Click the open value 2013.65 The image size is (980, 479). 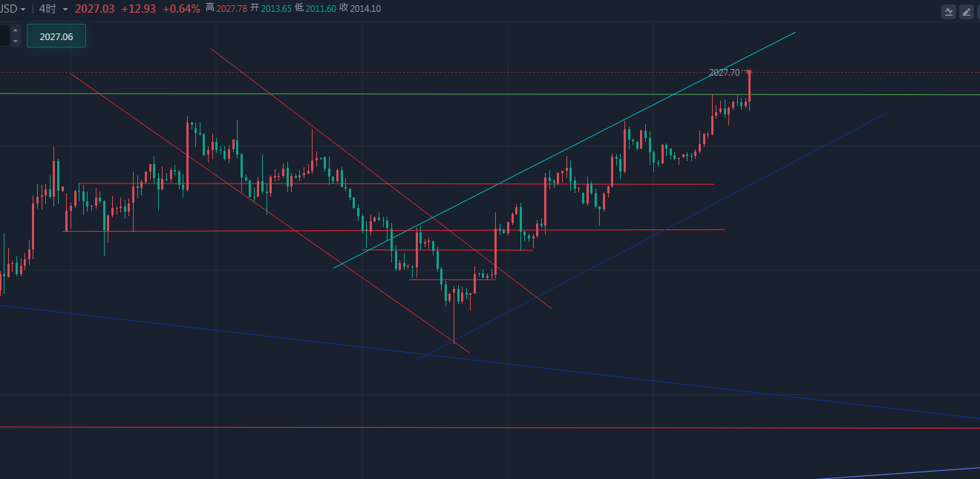[x=276, y=8]
